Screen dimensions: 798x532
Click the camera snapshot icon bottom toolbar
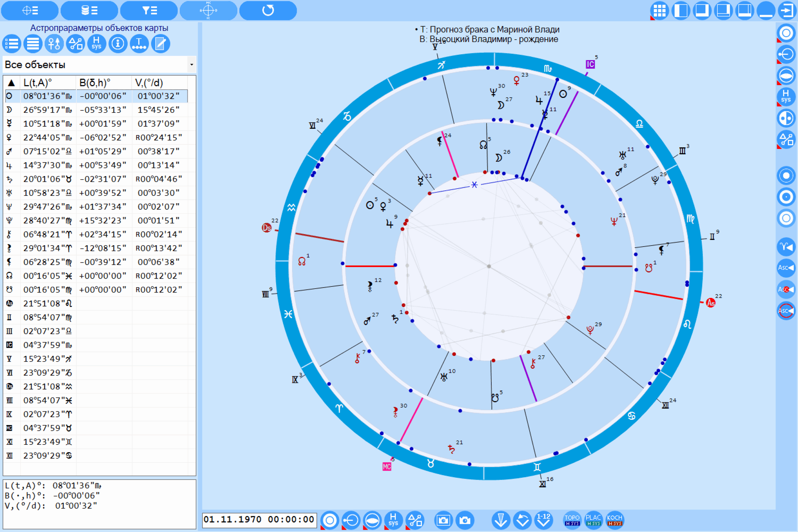tap(465, 520)
